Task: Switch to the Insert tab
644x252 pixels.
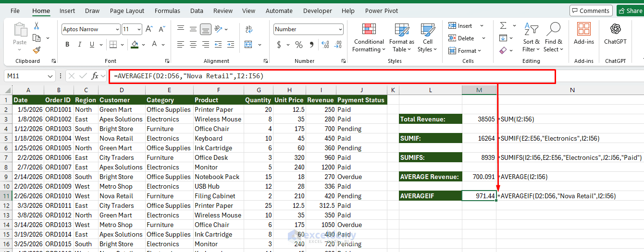Action: (67, 11)
